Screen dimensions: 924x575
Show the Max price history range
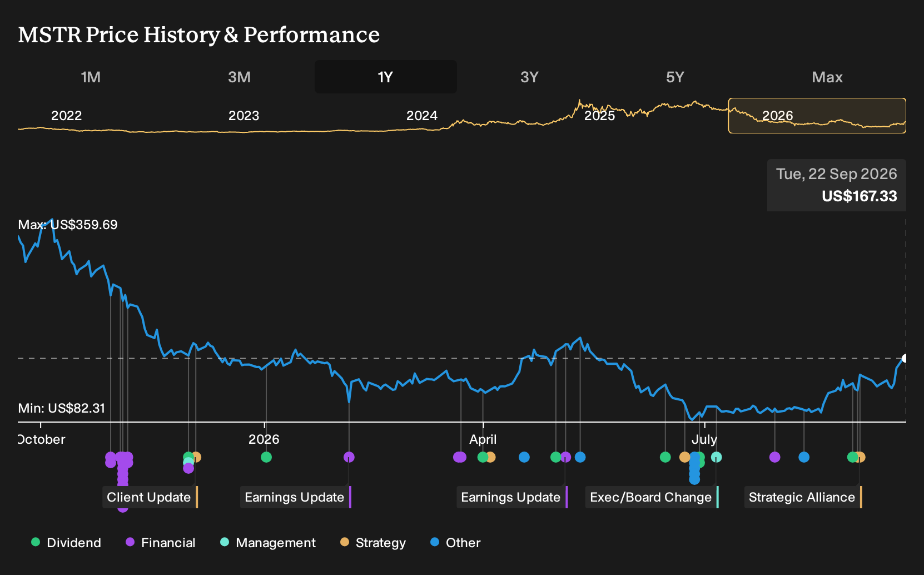coord(827,77)
